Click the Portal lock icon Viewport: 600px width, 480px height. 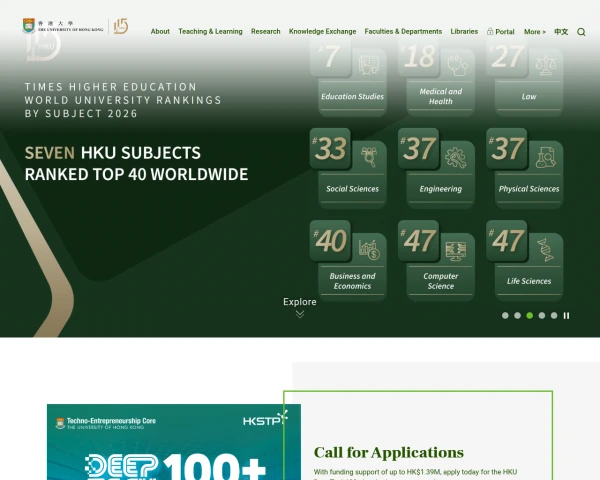tap(490, 31)
